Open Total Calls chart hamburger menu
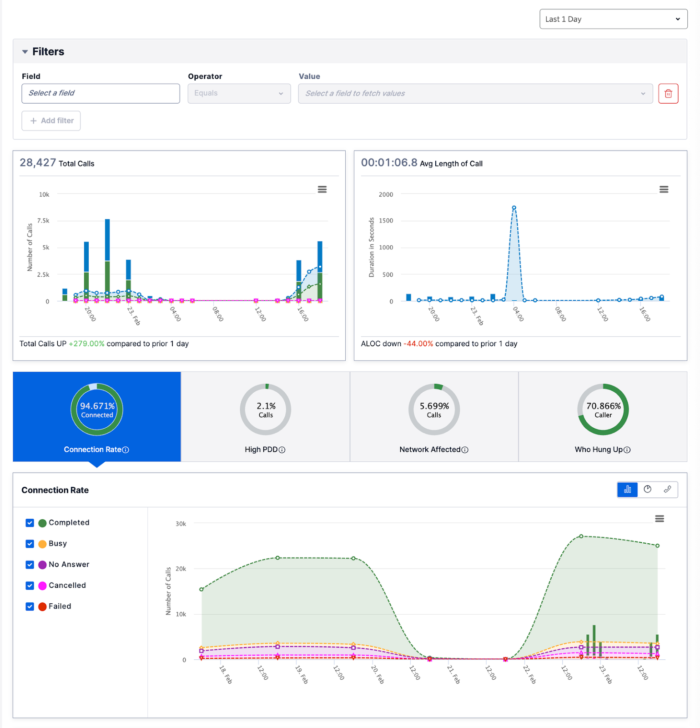700x728 pixels. point(322,189)
